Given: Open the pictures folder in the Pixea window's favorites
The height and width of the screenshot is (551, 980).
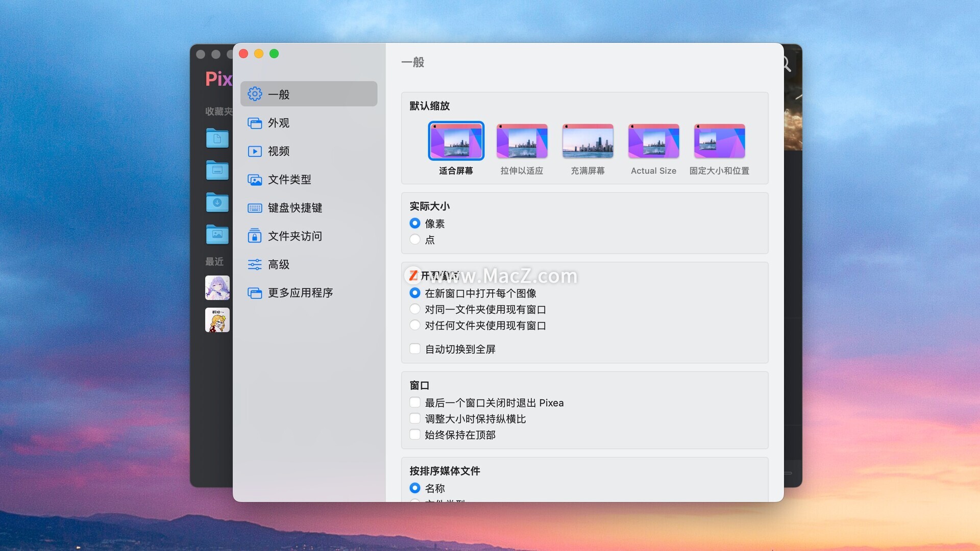Looking at the screenshot, I should click(x=217, y=234).
